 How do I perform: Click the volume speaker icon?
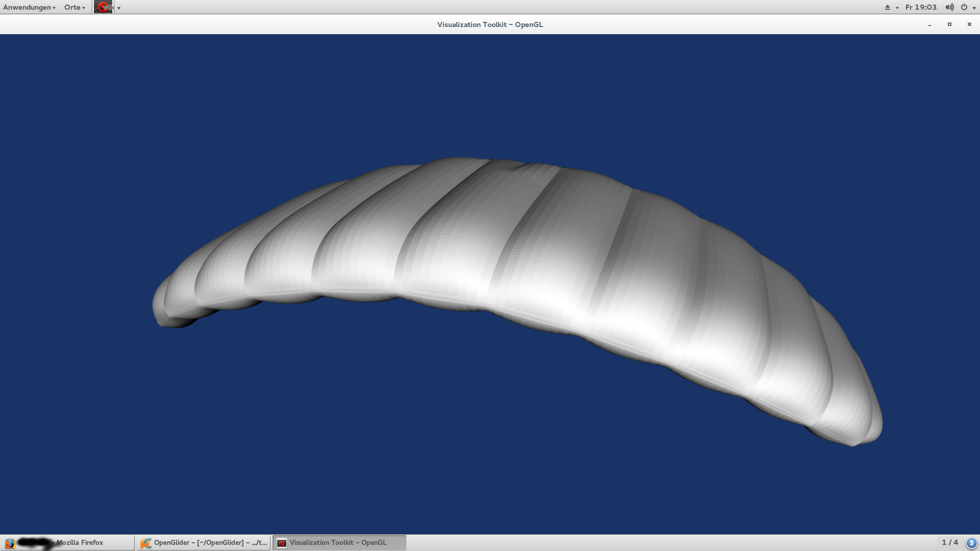click(949, 7)
